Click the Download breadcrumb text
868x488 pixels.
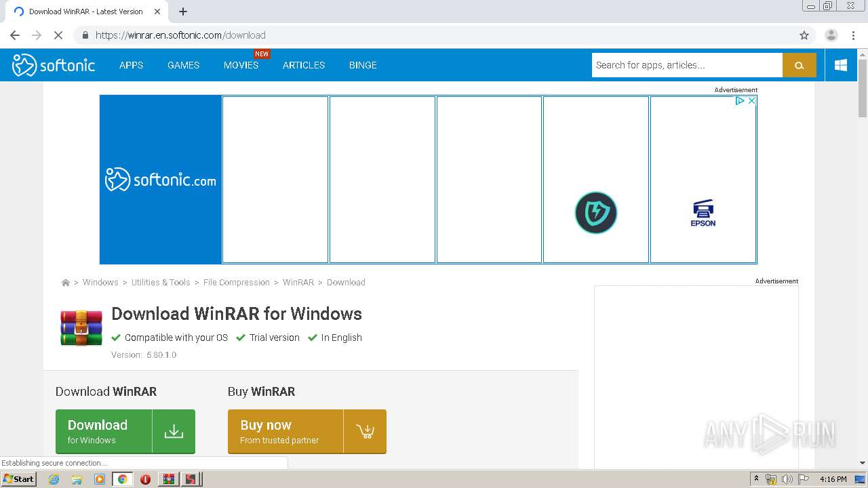click(346, 283)
